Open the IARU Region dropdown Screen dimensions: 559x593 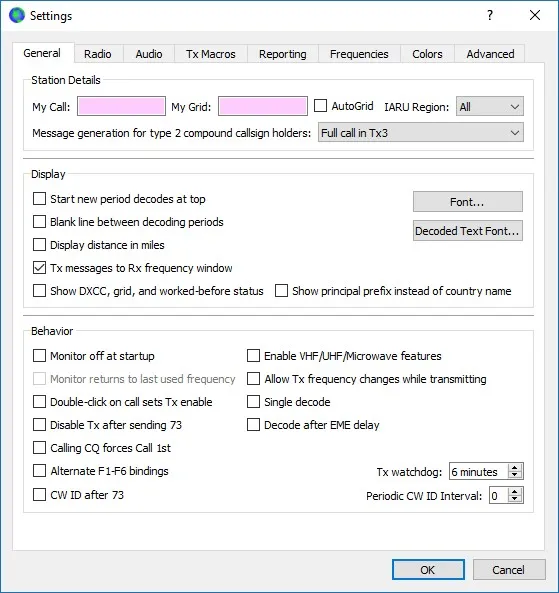pos(490,106)
